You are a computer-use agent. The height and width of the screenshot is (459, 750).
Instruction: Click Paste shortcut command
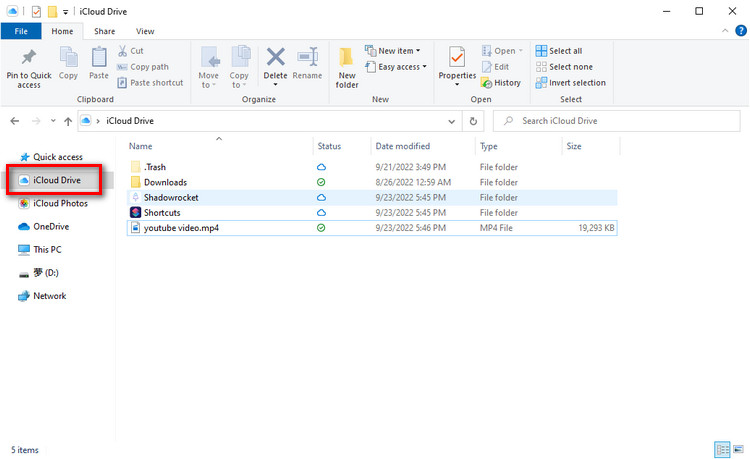pyautogui.click(x=150, y=83)
